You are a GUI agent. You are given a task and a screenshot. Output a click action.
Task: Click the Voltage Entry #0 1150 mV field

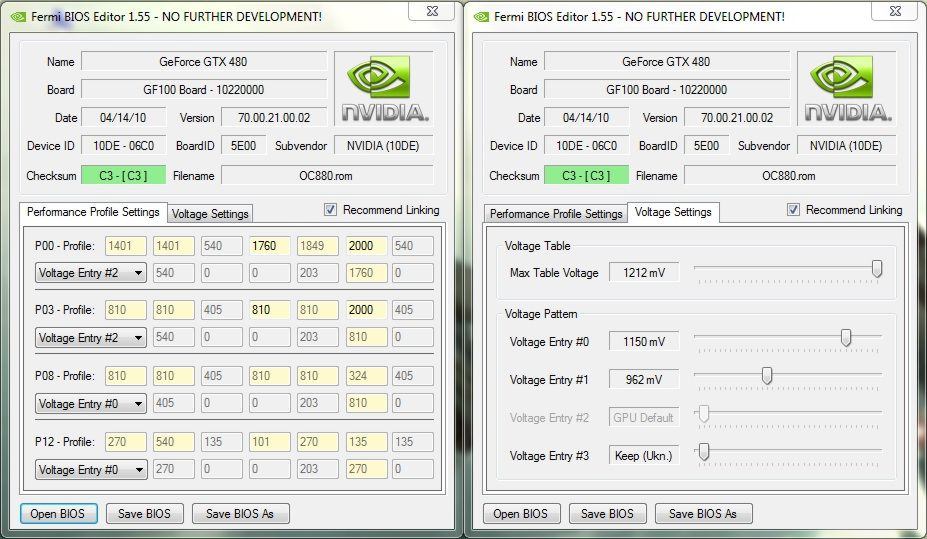tap(644, 342)
